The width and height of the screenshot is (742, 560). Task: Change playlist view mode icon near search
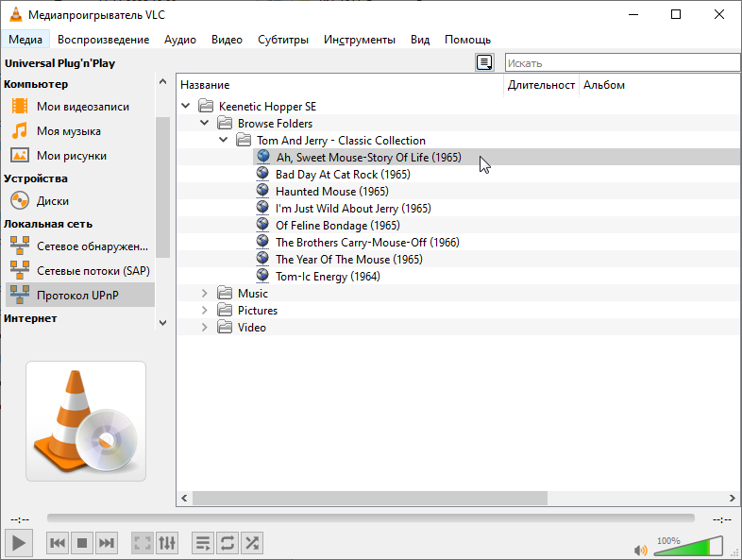tap(484, 62)
